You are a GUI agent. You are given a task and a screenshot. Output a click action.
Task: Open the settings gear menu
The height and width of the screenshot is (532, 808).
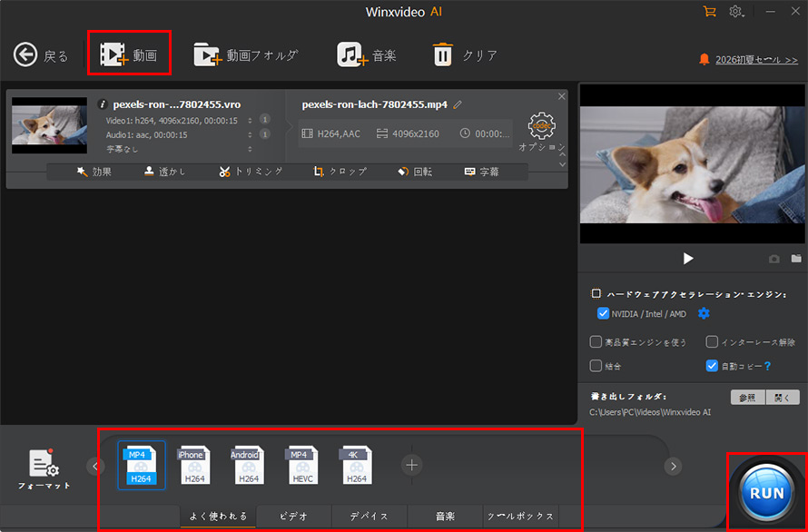pos(736,11)
